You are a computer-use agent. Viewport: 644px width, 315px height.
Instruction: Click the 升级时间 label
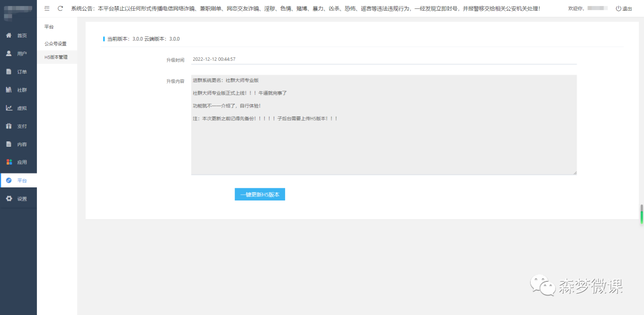click(175, 60)
